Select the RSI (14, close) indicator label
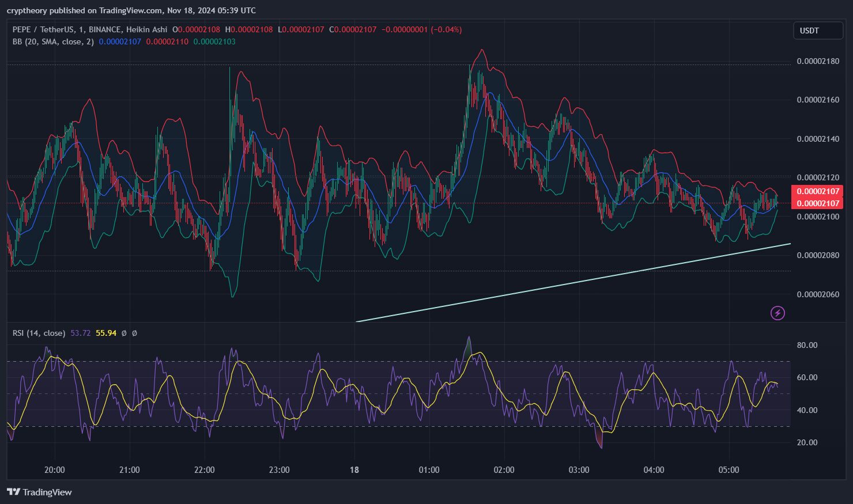The height and width of the screenshot is (504, 853). pyautogui.click(x=39, y=333)
